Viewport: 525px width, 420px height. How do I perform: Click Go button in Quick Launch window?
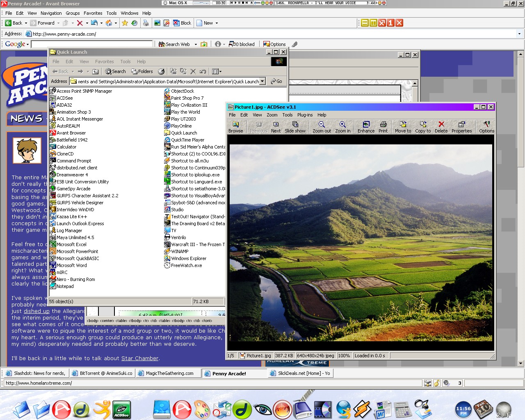click(x=276, y=81)
